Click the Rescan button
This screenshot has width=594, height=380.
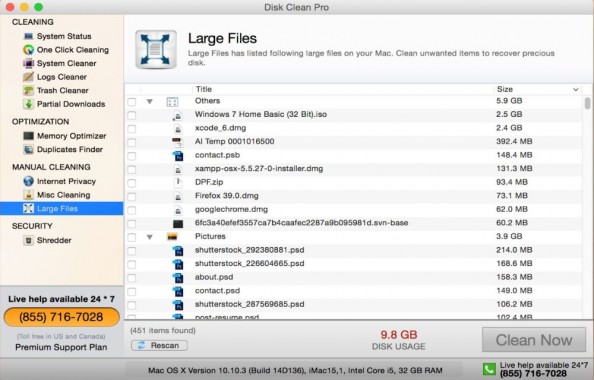click(x=159, y=345)
